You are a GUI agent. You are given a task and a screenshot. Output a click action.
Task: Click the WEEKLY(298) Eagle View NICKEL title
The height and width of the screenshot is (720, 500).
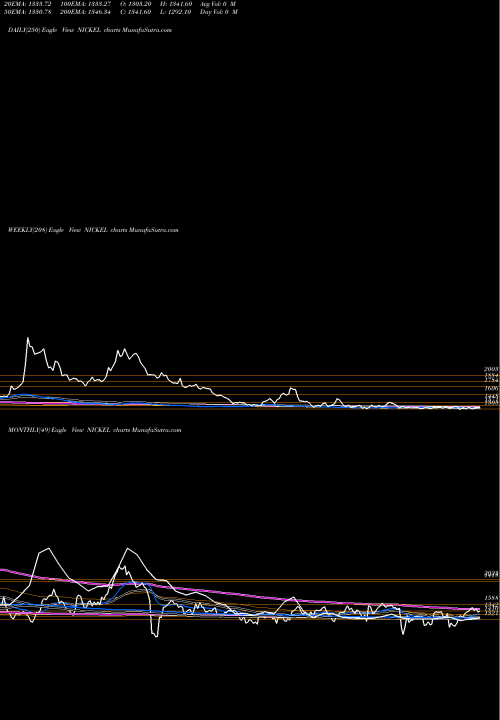[93, 230]
